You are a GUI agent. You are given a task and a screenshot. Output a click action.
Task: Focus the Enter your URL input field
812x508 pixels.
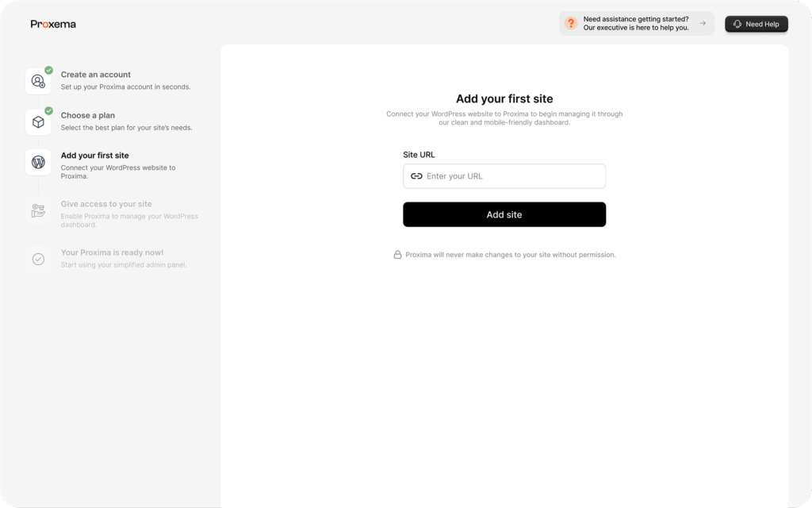tap(504, 176)
